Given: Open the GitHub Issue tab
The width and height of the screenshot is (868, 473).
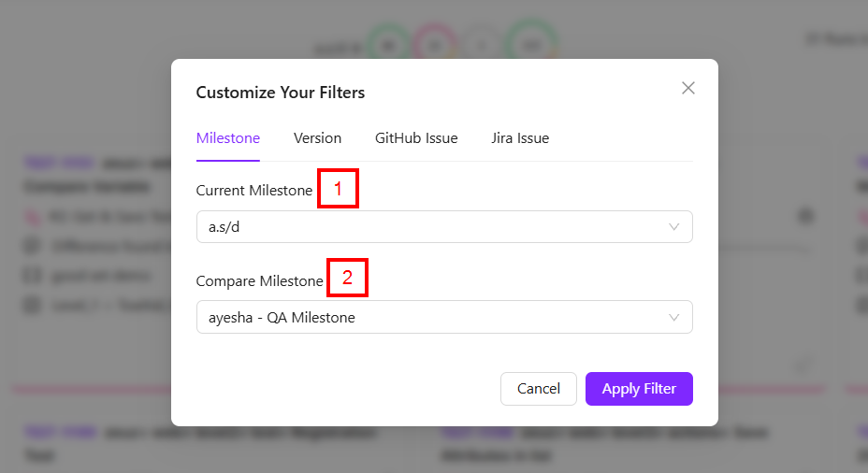Looking at the screenshot, I should 416,138.
